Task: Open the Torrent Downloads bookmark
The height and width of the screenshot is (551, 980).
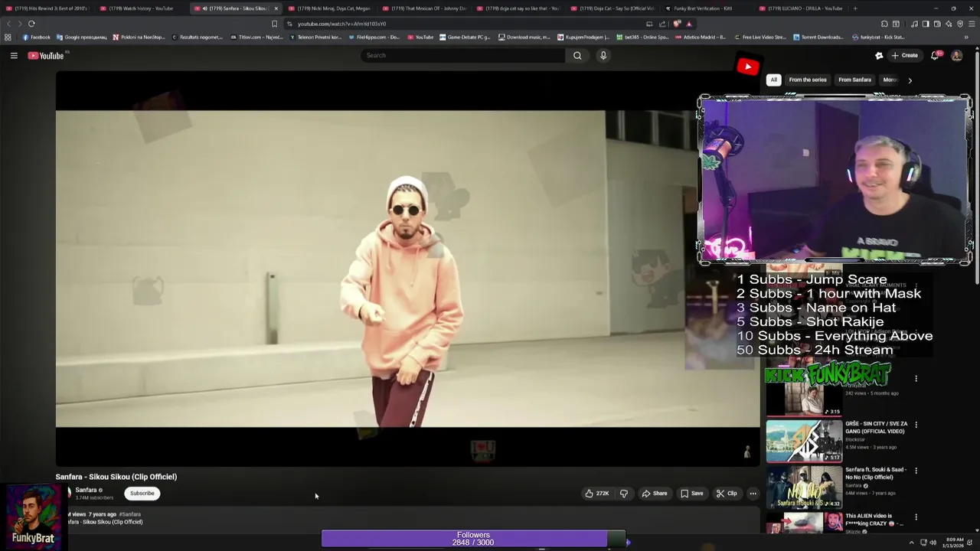Action: point(818,37)
